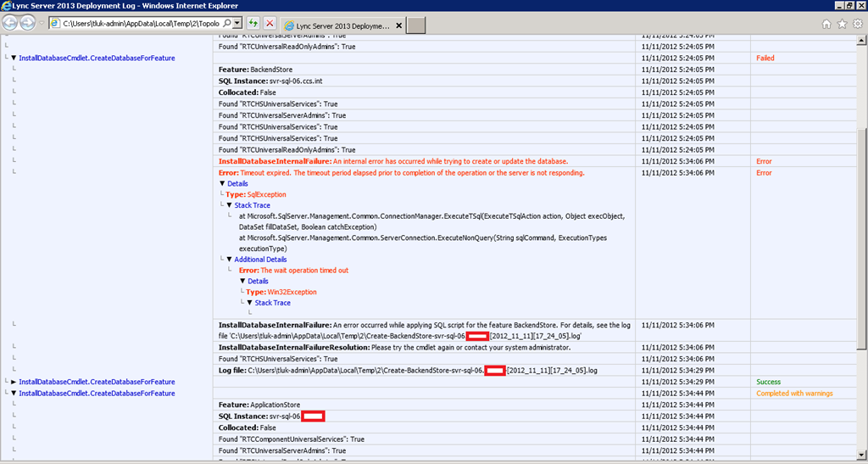Collapse the Failed CreateDatabaseForFeature node
Screen dimensions: 868x464
pyautogui.click(x=14, y=58)
